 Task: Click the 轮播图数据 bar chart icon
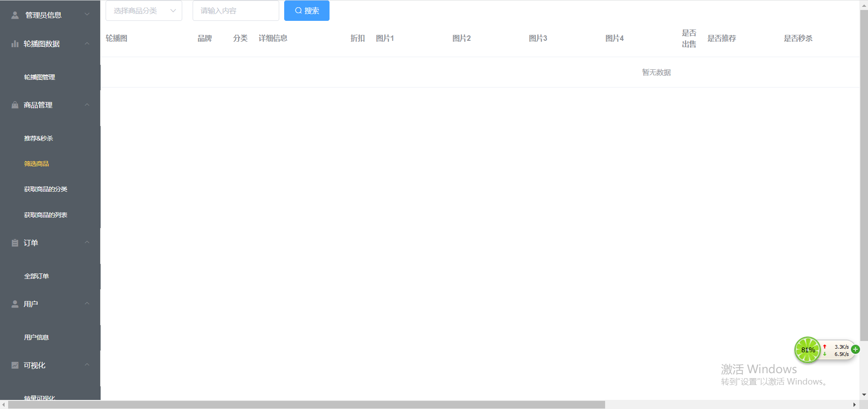click(15, 44)
